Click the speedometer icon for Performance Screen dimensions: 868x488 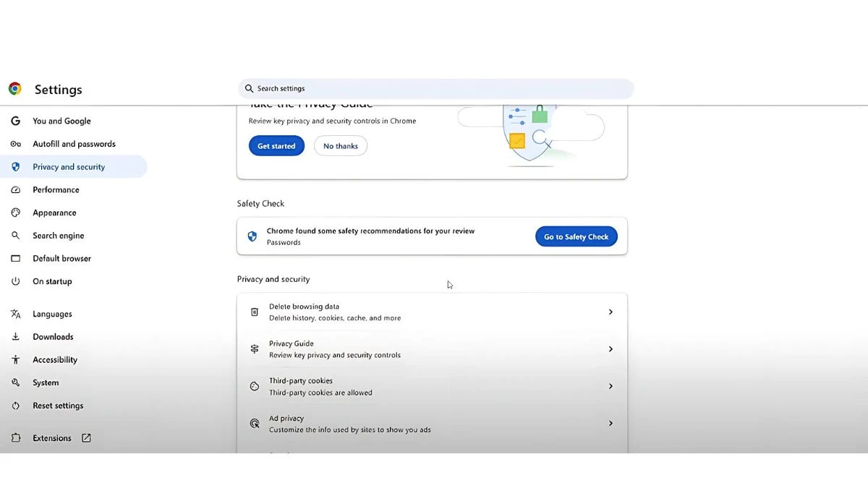point(15,189)
